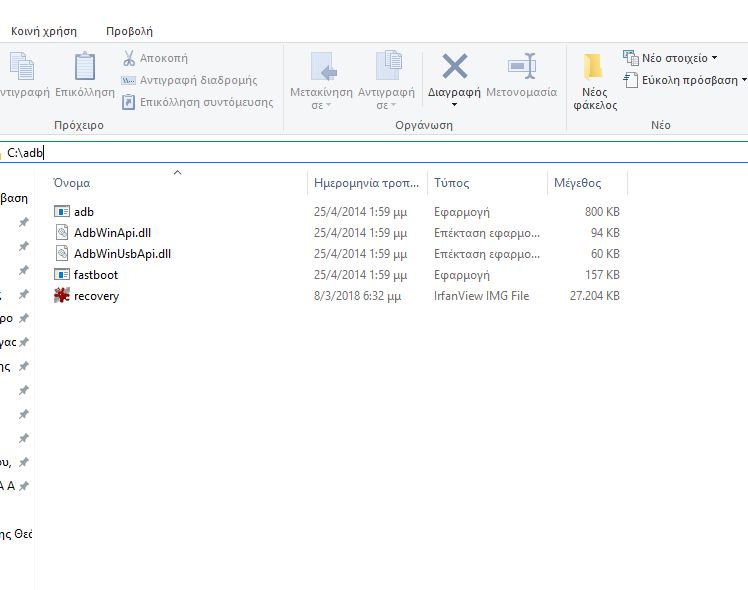Viewport: 748px width, 590px height.
Task: Sort files by Όνομα (Name) column header
Action: (x=72, y=183)
